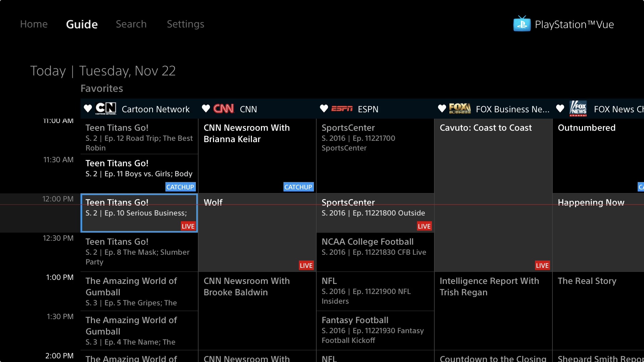644x362 pixels.
Task: Toggle favorite heart for FOX Business News
Action: tap(442, 109)
